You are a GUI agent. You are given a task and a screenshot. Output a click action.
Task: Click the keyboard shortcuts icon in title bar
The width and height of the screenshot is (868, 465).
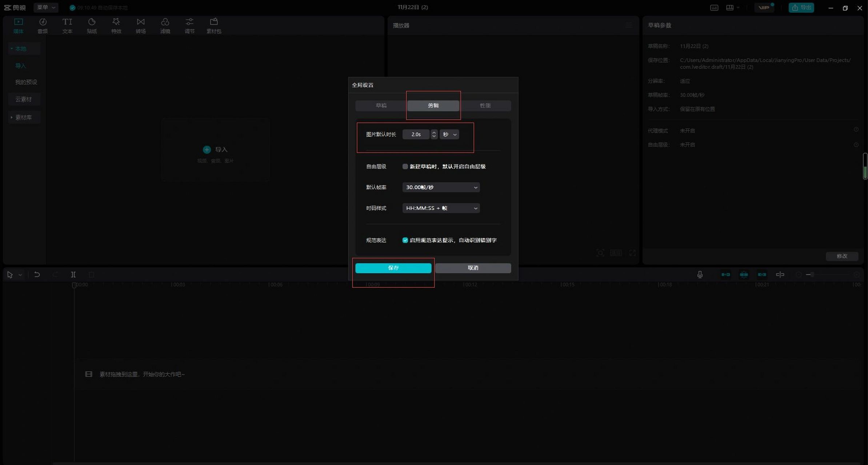(x=714, y=8)
